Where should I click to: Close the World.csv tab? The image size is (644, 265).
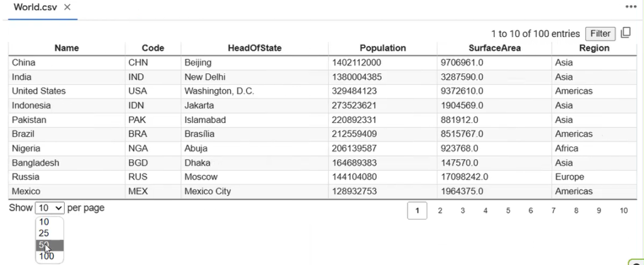[67, 8]
